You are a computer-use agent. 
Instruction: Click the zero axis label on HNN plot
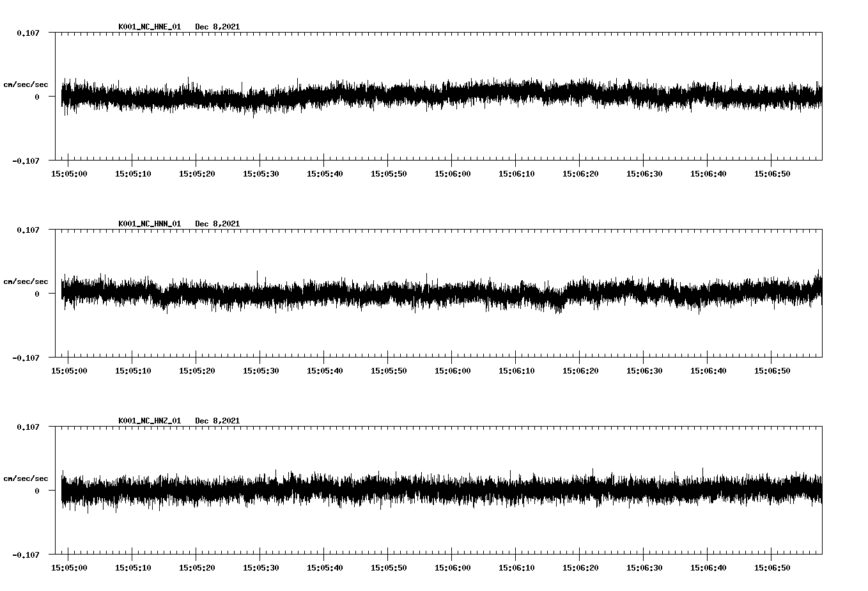[37, 294]
